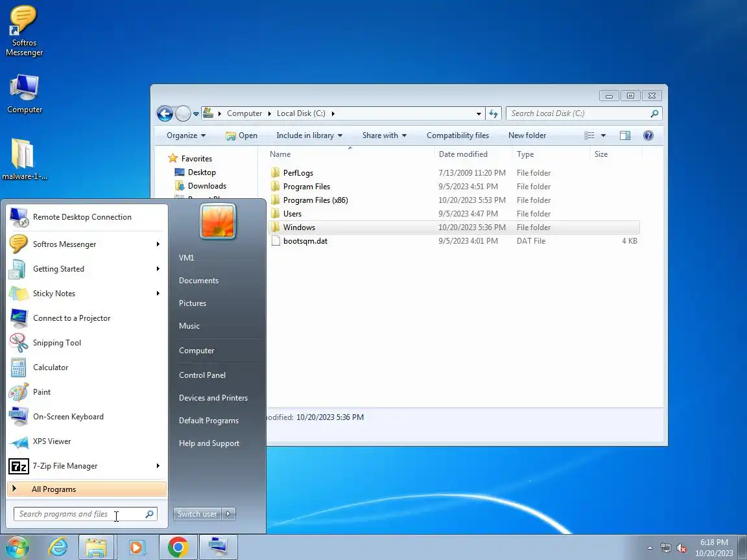Open the Share with dropdown
This screenshot has width=747, height=560.
(x=385, y=135)
